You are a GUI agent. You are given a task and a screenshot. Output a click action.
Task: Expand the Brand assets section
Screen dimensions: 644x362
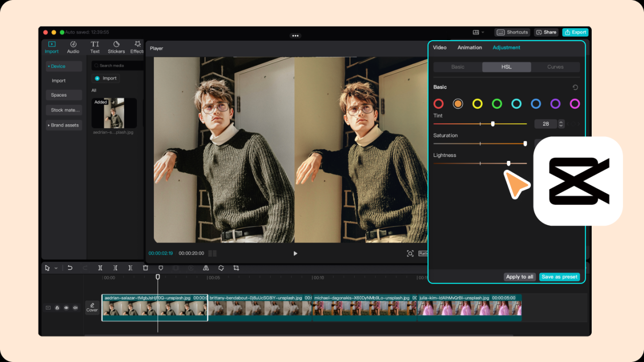(63, 125)
